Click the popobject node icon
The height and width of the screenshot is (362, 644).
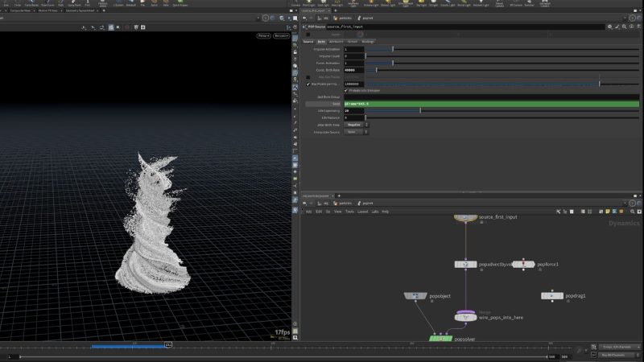point(415,296)
